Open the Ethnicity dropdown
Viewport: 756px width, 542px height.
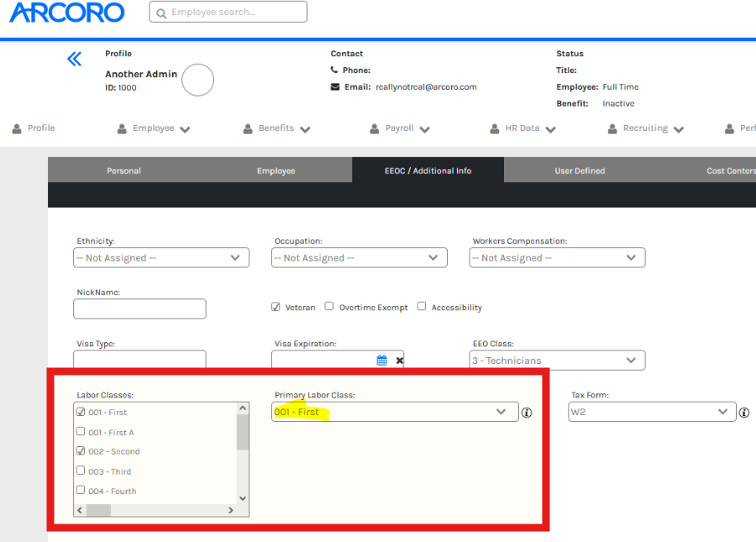coord(161,257)
